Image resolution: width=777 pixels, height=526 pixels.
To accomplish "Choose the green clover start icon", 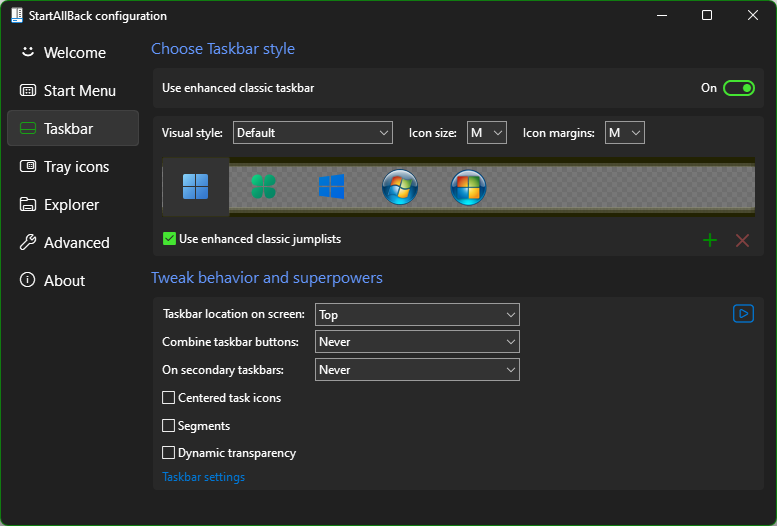I will (x=264, y=187).
